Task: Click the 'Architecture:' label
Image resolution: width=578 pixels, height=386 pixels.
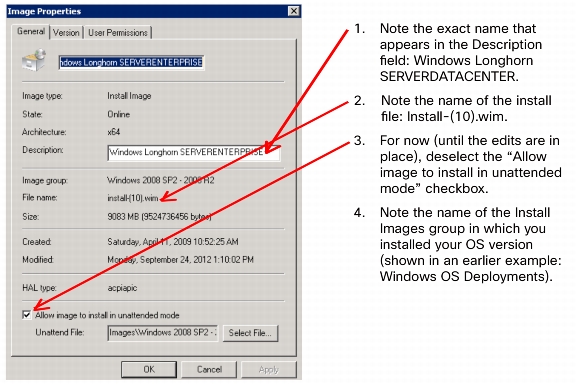Action: [44, 132]
